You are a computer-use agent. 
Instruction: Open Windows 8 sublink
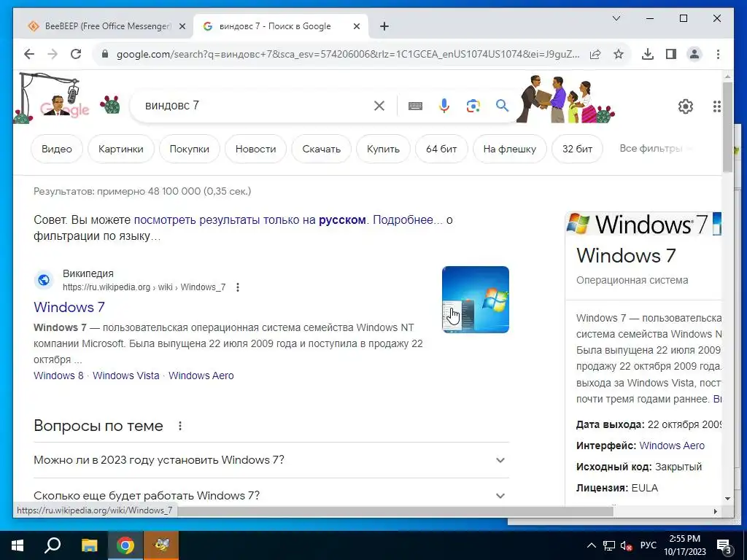pyautogui.click(x=58, y=376)
